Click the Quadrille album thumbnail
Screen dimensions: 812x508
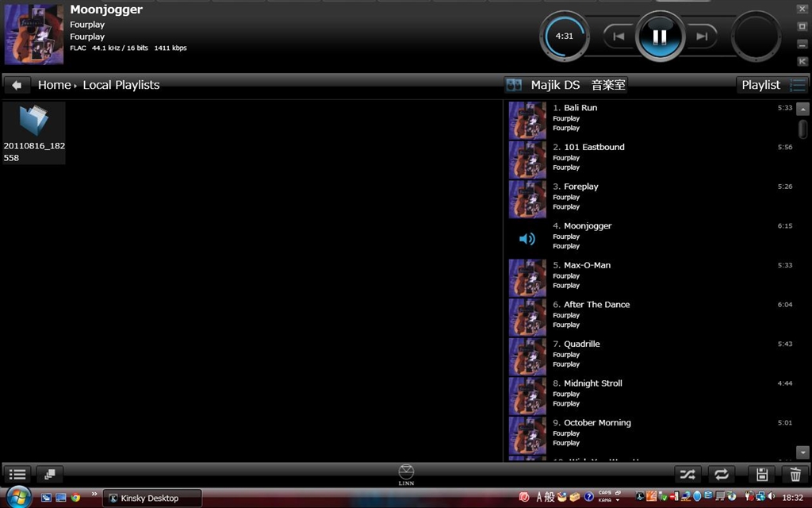tap(527, 356)
